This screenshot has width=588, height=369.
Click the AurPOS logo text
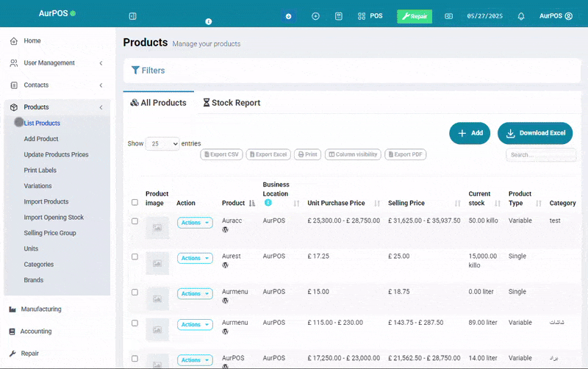point(53,13)
